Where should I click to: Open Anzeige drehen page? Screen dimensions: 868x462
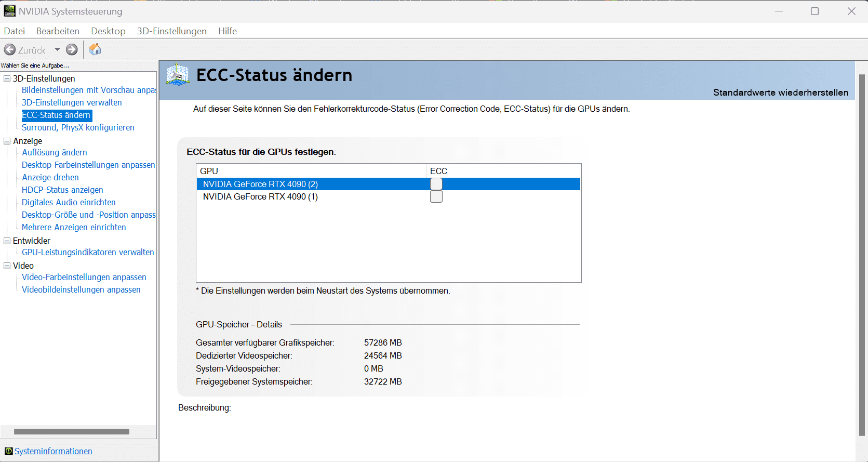50,177
